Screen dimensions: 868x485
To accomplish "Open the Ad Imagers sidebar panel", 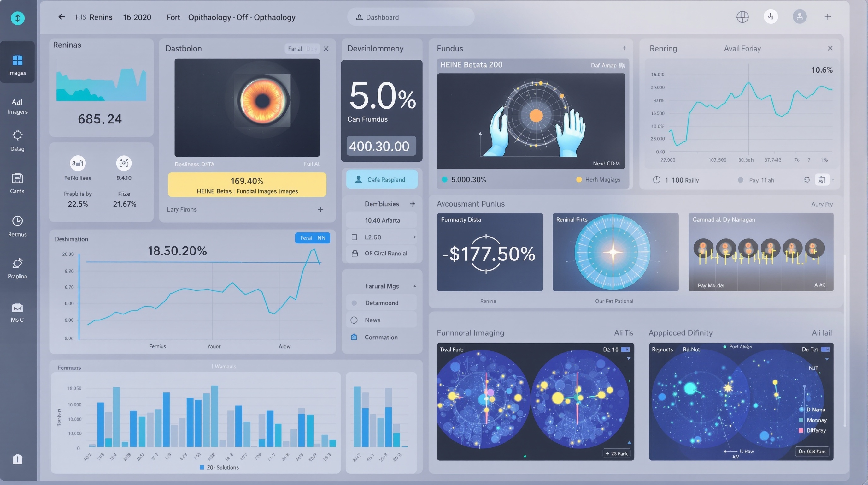I will coord(17,106).
